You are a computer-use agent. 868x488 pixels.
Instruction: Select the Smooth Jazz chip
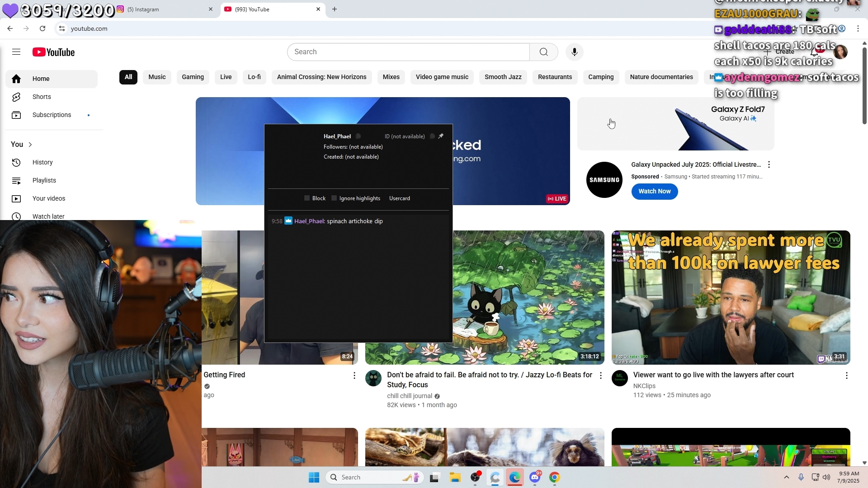[503, 77]
